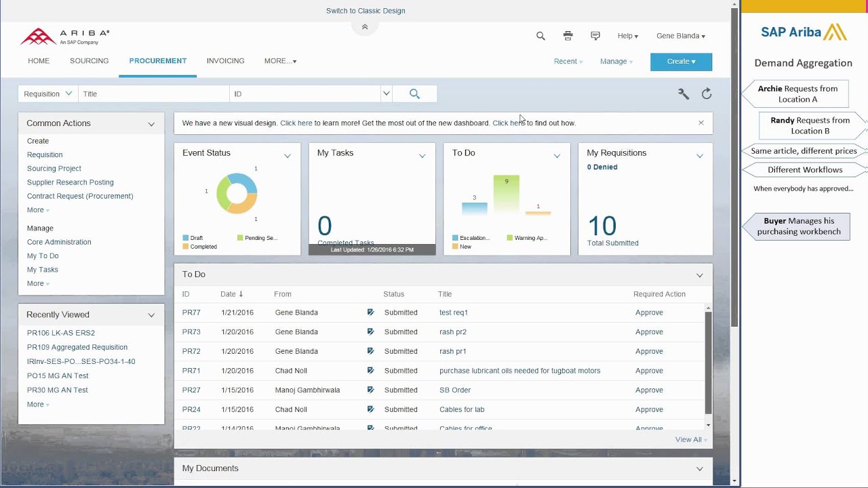Collapse the Recently Viewed panel
Viewport: 868px width, 488px height.
[x=151, y=315]
